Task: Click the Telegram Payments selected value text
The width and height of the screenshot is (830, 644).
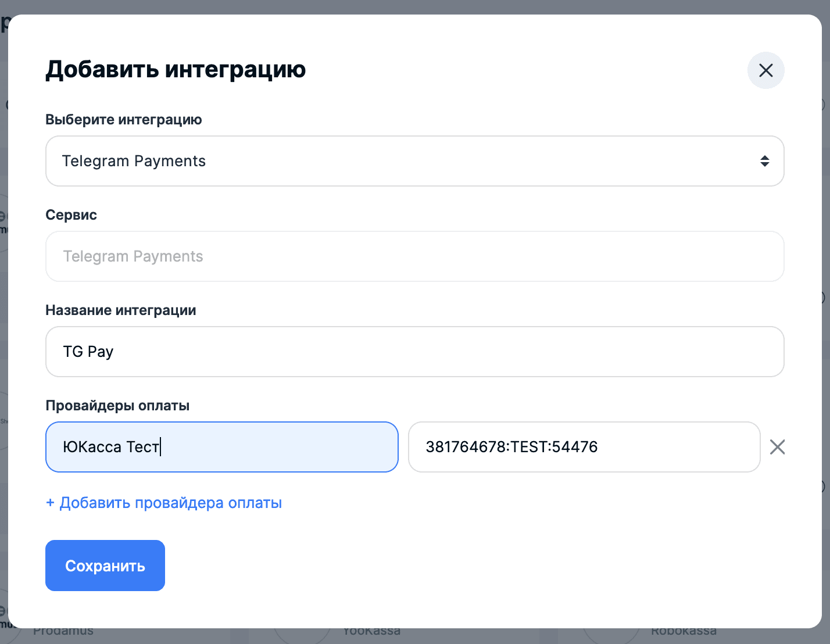Action: pyautogui.click(x=134, y=161)
